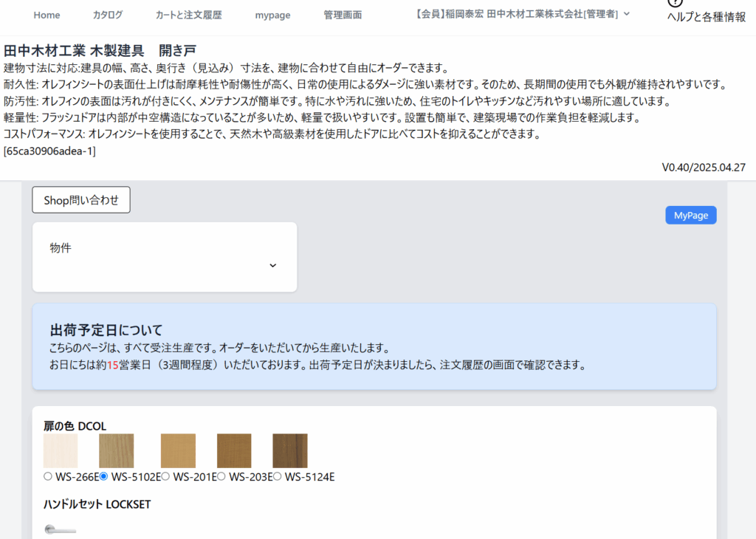756x539 pixels.
Task: Open the mypage navigation item
Action: point(272,15)
